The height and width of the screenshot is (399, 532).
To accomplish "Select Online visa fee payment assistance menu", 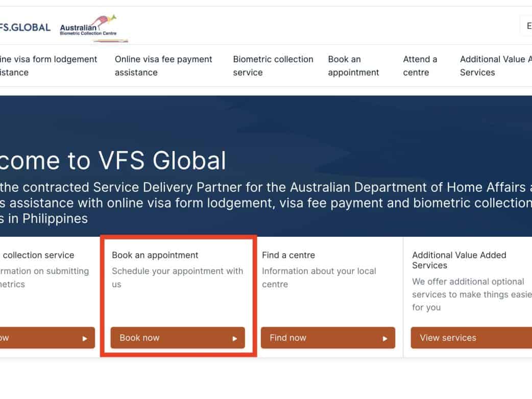I will [163, 66].
